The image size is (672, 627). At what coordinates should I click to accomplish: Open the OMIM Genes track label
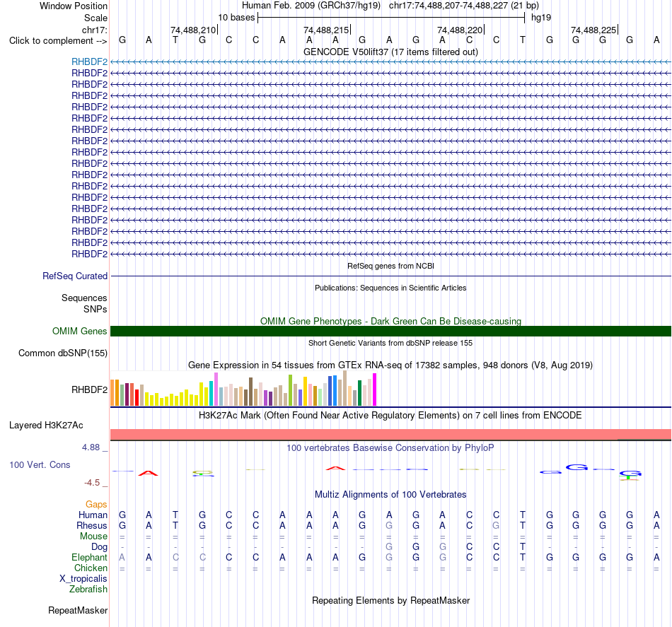(x=79, y=331)
